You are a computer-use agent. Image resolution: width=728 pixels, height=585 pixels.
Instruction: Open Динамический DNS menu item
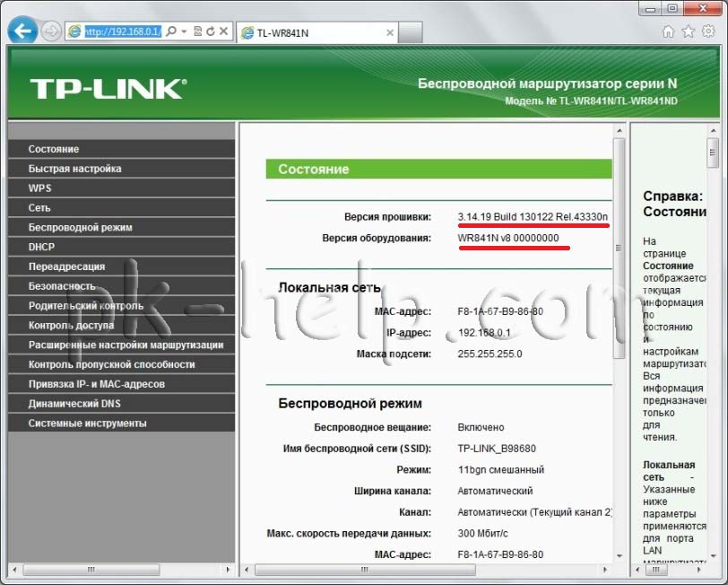click(x=122, y=404)
